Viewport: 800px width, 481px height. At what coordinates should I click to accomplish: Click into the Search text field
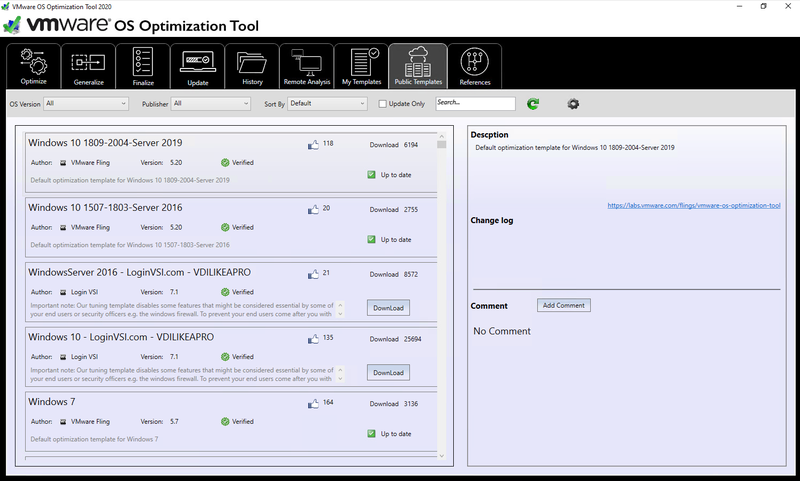coord(475,103)
